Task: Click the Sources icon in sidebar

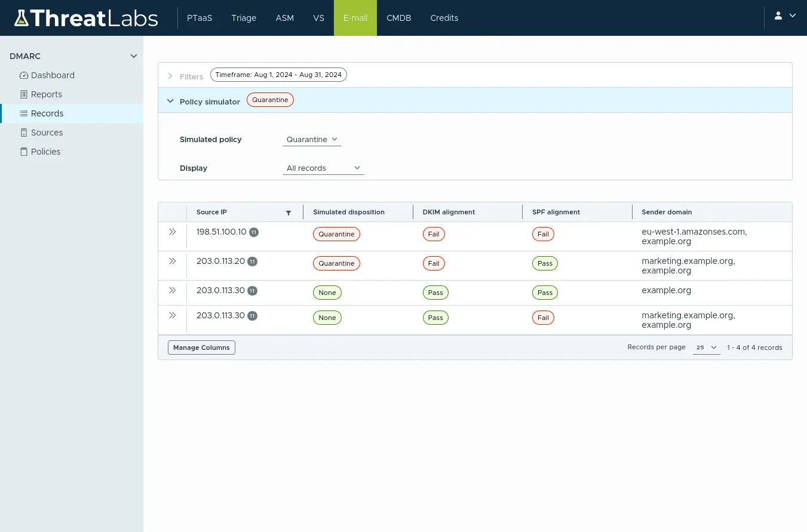Action: click(24, 133)
